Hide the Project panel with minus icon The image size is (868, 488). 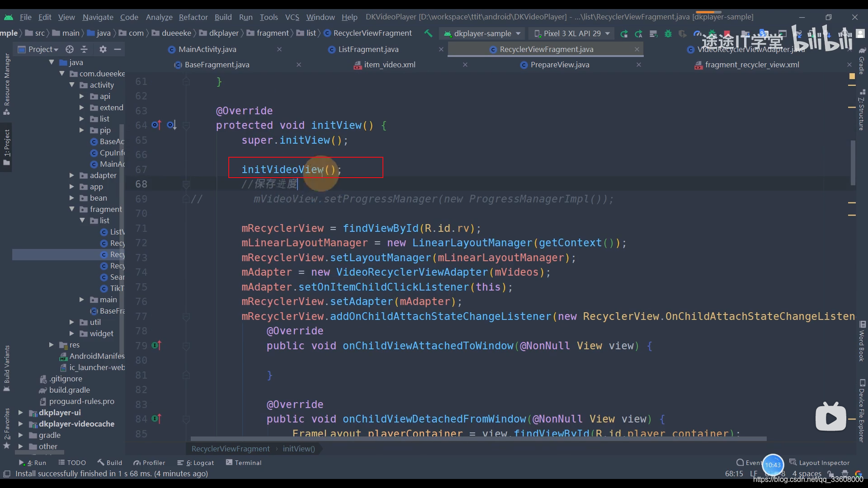(x=118, y=49)
